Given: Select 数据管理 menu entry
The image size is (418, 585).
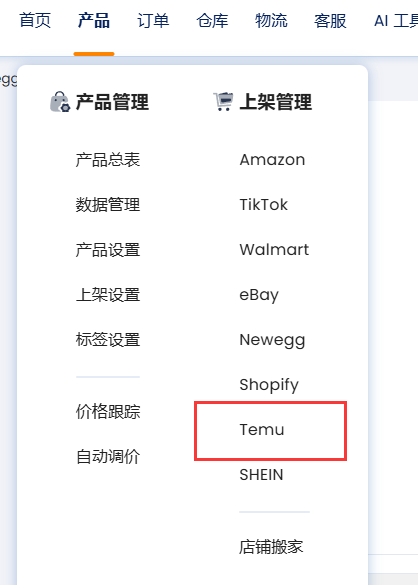Looking at the screenshot, I should pos(108,205).
